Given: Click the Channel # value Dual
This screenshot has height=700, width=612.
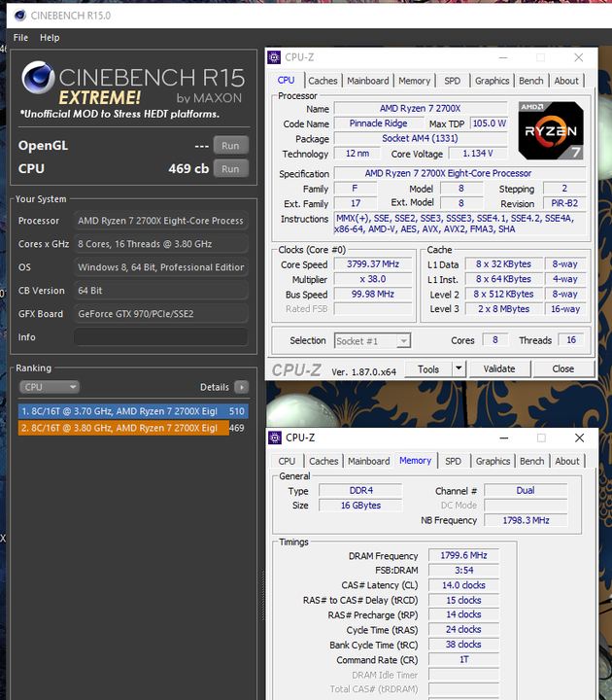Looking at the screenshot, I should pos(526,491).
